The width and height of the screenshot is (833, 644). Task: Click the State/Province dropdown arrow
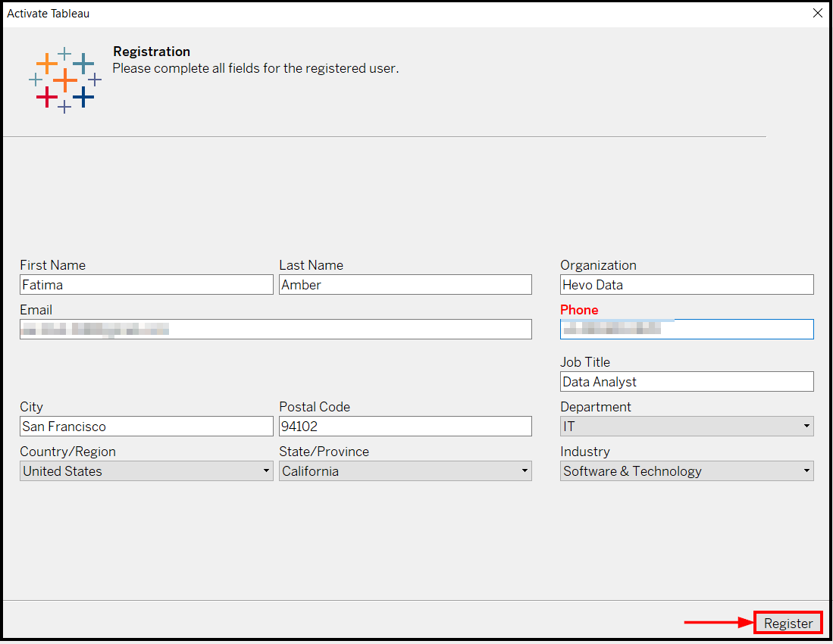[x=525, y=471]
